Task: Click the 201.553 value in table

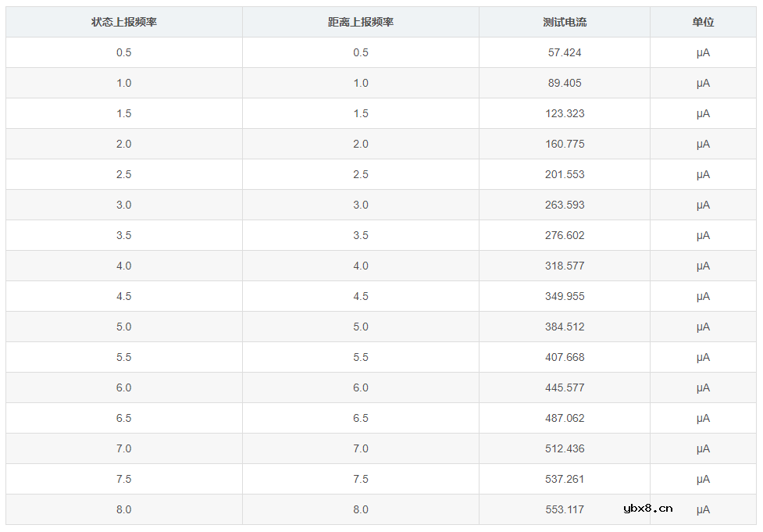Action: 565,174
